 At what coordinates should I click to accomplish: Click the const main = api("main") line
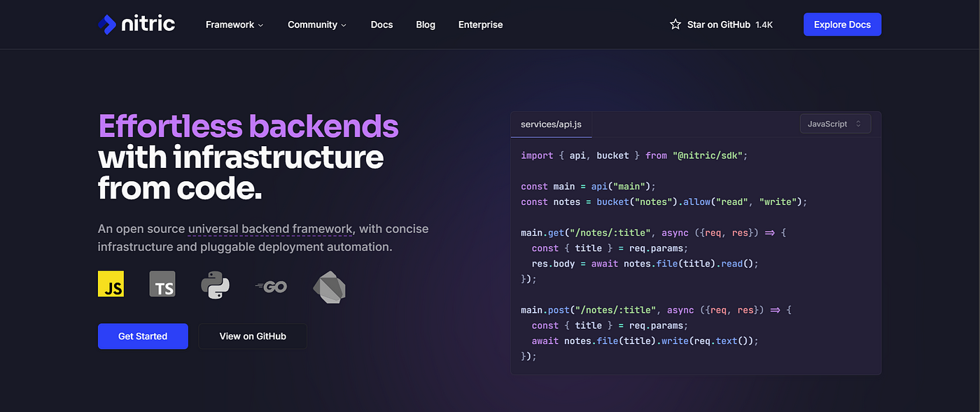[x=588, y=186]
